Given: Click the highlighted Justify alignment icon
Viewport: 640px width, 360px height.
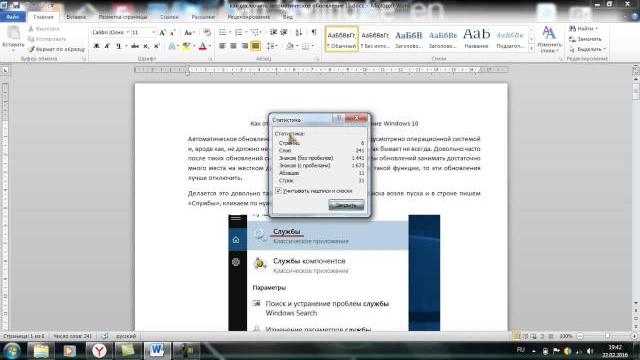Looking at the screenshot, I should (256, 46).
